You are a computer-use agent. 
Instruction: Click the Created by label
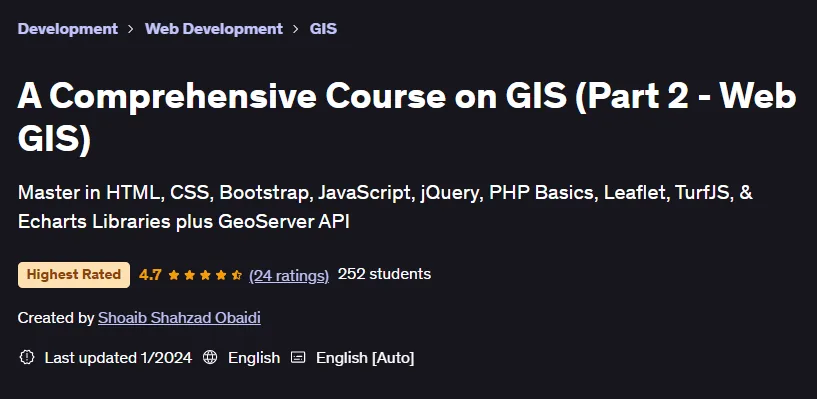(x=56, y=318)
